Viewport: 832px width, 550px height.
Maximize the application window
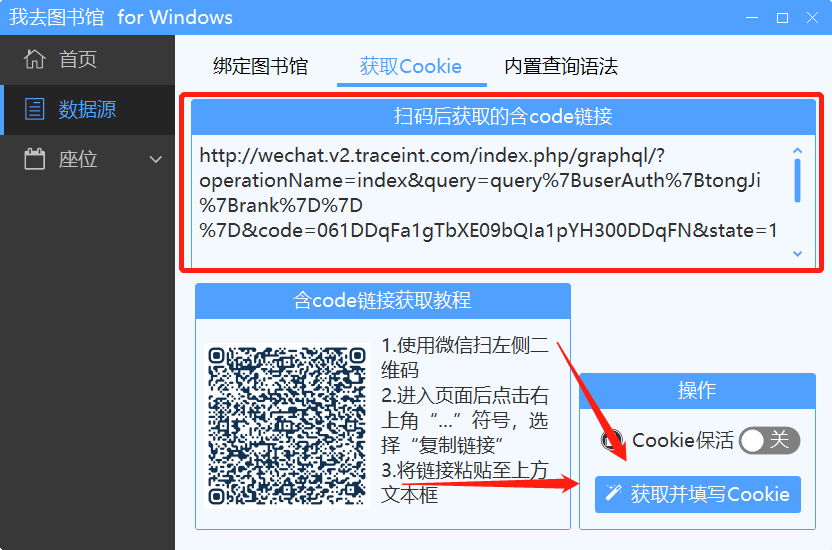click(x=782, y=18)
